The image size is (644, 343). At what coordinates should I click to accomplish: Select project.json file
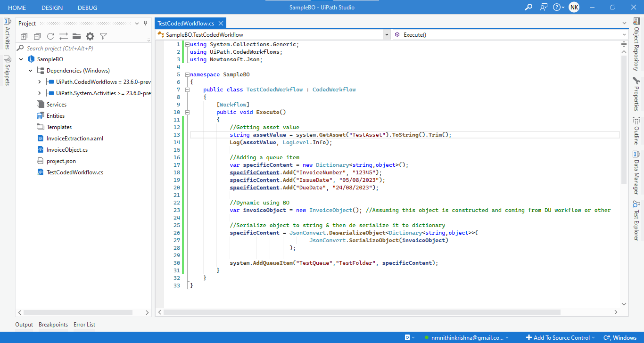click(56, 161)
